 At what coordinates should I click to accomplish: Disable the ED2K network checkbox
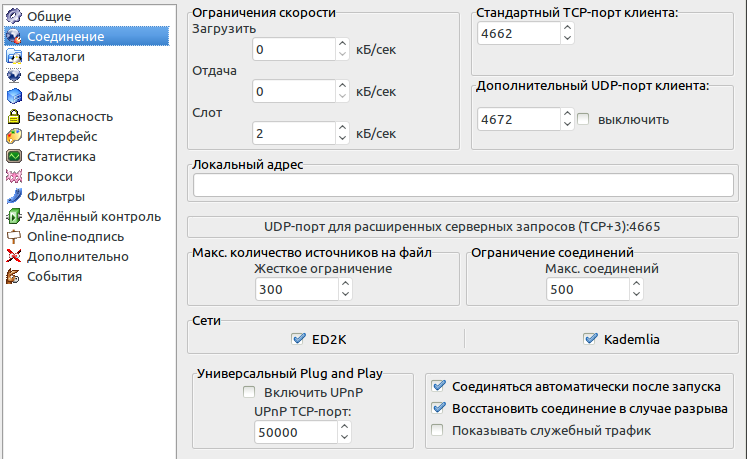298,339
